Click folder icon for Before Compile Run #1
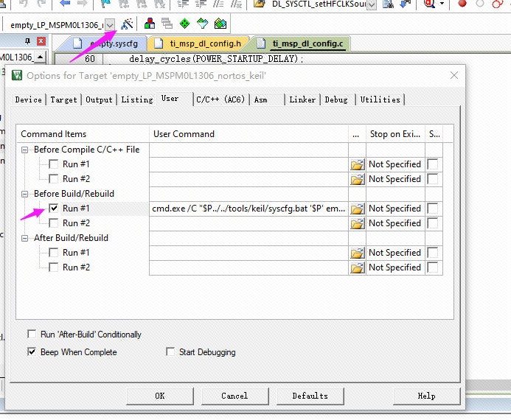The image size is (511, 420). (x=358, y=164)
